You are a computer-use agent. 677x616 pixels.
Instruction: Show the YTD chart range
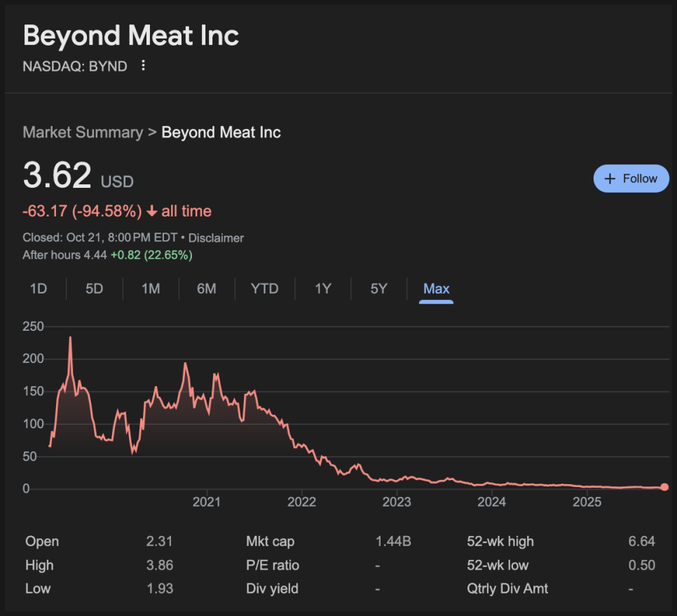[264, 289]
